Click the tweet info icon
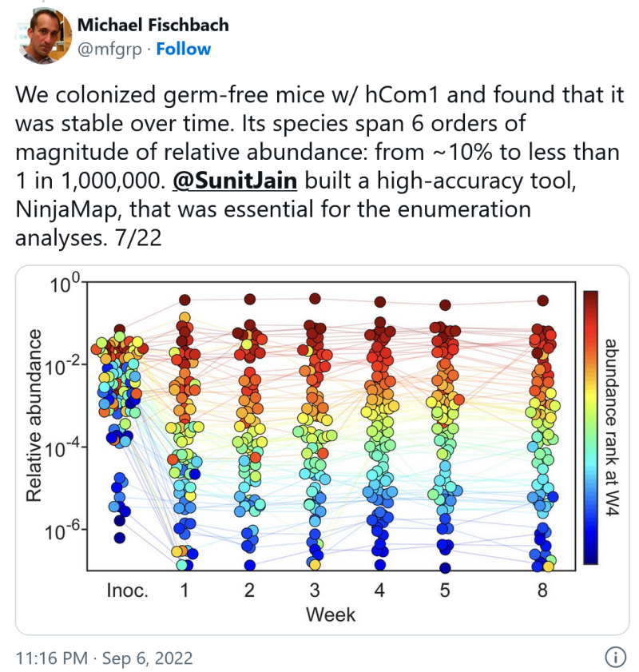The height and width of the screenshot is (672, 639). click(615, 658)
